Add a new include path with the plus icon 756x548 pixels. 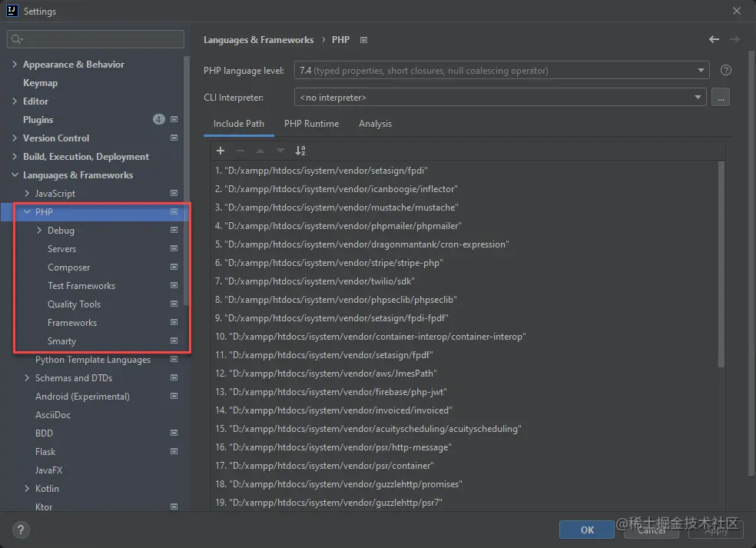pos(220,151)
